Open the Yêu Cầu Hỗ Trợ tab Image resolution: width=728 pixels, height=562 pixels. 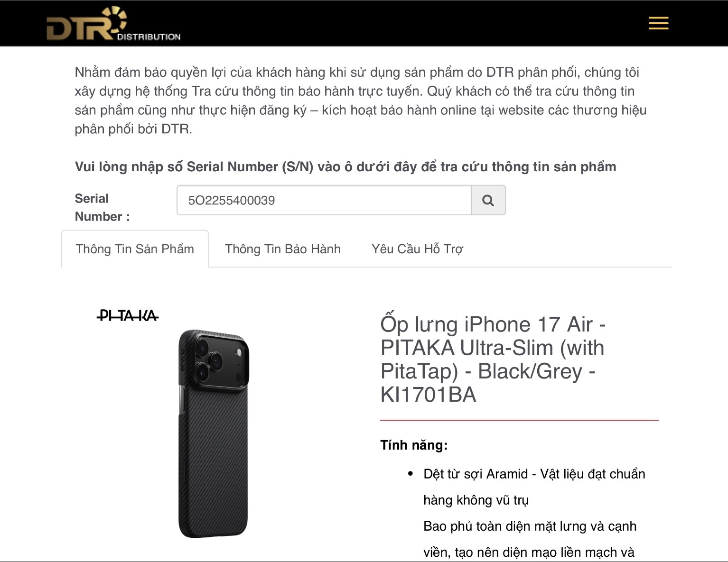[417, 249]
